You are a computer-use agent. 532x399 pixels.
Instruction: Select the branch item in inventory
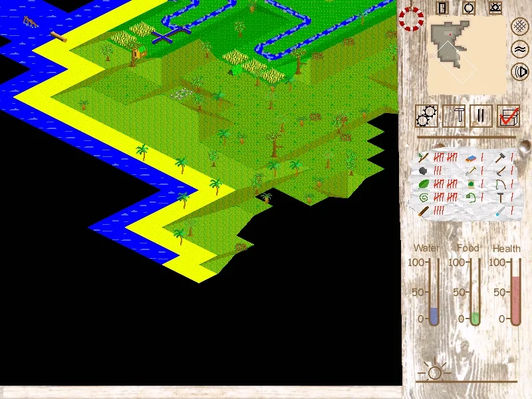[424, 158]
